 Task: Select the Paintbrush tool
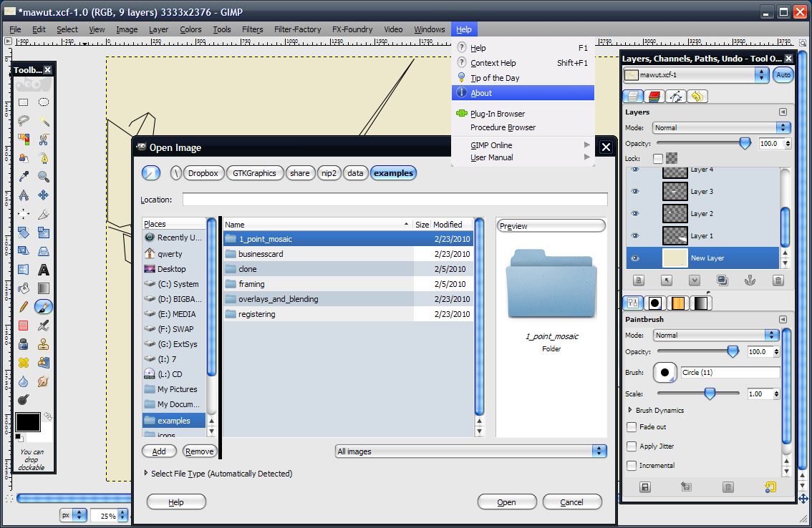coord(44,307)
